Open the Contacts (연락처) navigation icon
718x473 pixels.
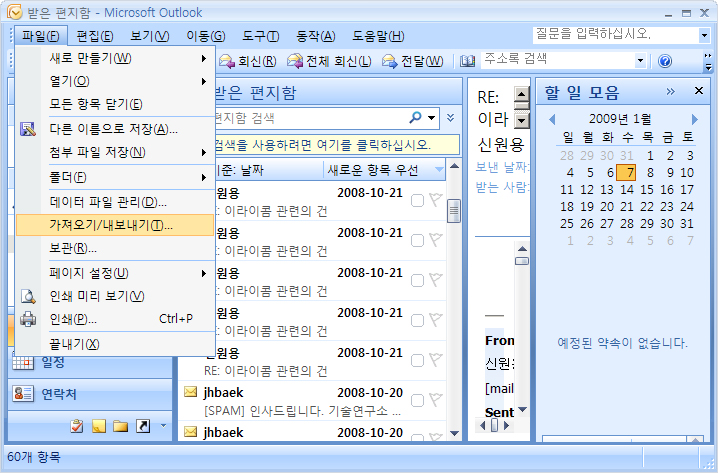[23, 394]
